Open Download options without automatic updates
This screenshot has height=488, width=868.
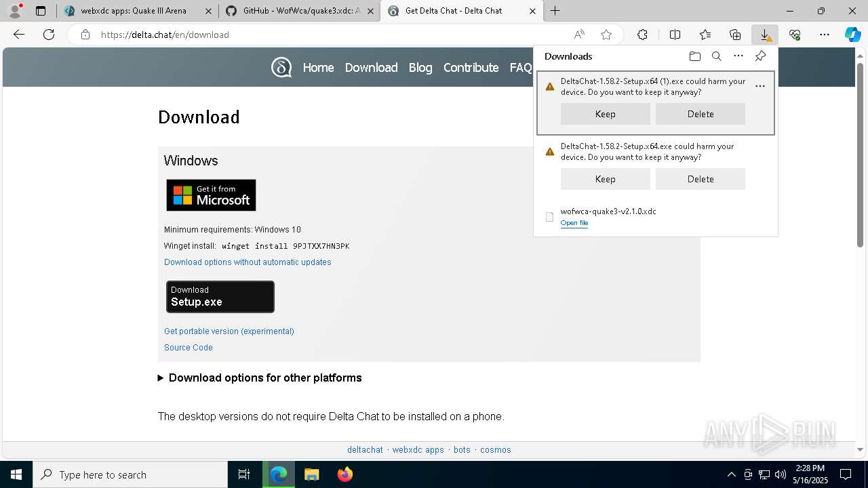coord(248,262)
